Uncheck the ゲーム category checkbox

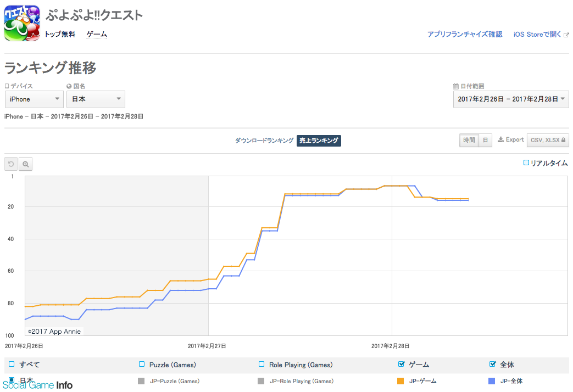coord(401,364)
